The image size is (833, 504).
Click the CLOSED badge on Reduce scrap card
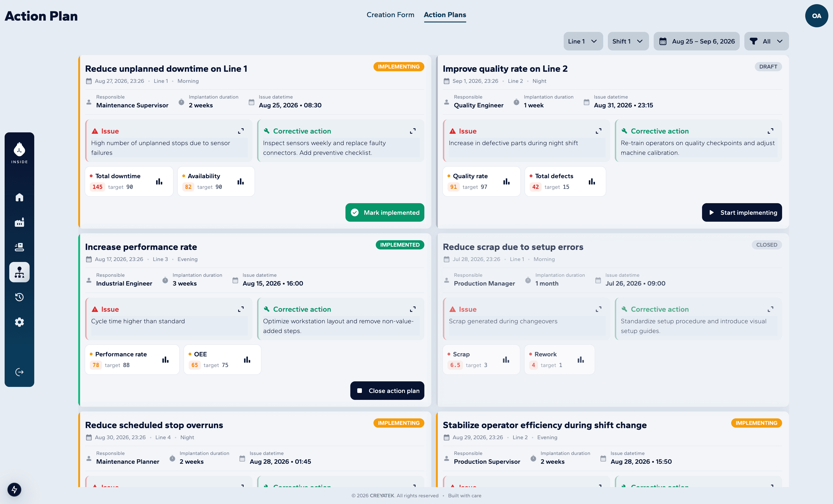tap(766, 245)
